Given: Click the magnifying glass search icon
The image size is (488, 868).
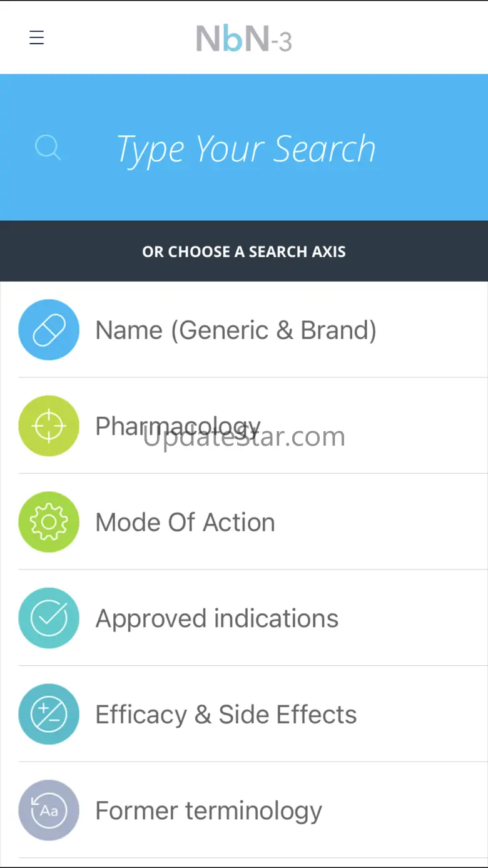Looking at the screenshot, I should click(48, 148).
